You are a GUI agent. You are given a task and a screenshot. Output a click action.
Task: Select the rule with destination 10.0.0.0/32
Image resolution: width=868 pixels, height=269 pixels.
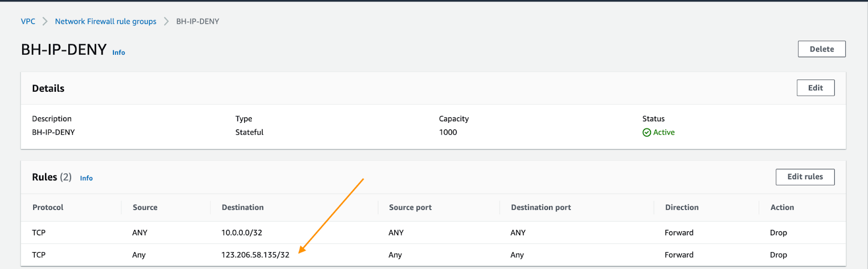[x=433, y=233]
